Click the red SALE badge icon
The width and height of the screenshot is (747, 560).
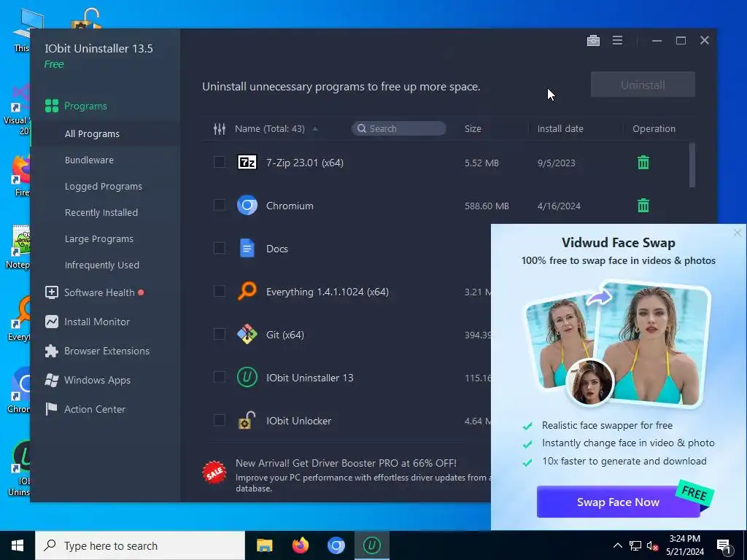[x=214, y=472]
